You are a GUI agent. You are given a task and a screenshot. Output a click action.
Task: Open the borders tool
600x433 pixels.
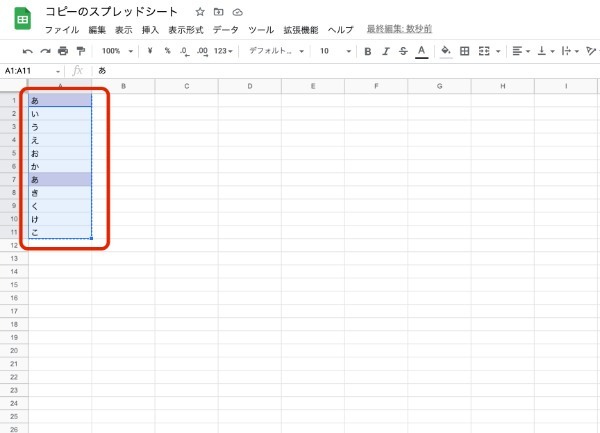(x=465, y=51)
